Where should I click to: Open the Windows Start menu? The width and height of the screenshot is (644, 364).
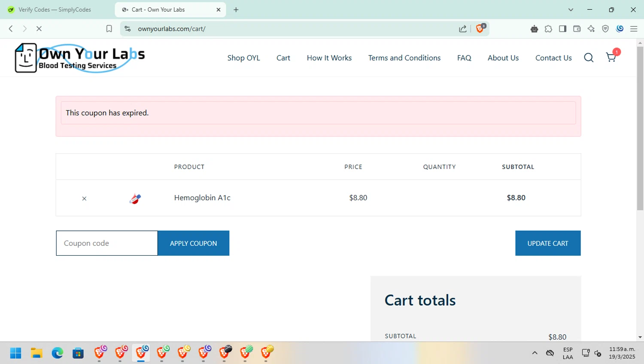pyautogui.click(x=15, y=353)
